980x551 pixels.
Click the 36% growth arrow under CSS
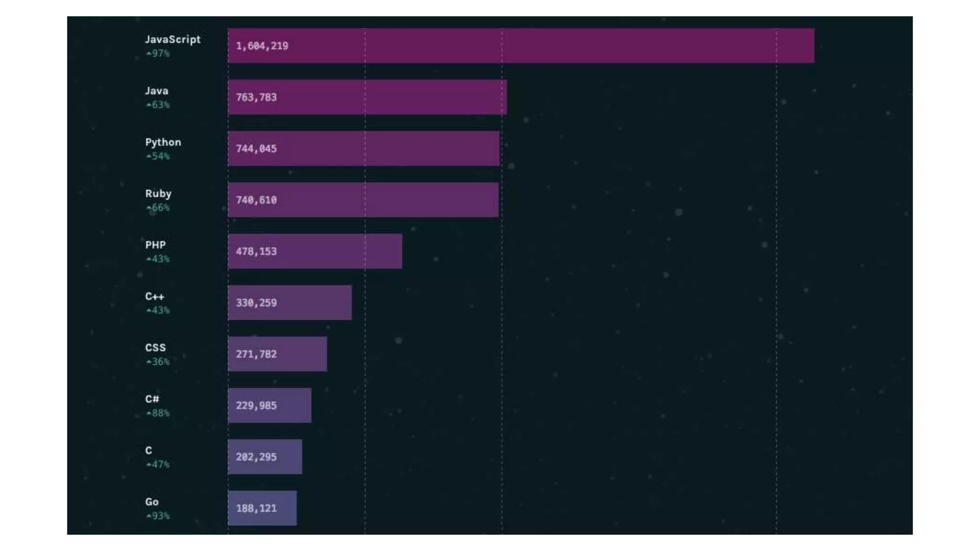pos(149,362)
